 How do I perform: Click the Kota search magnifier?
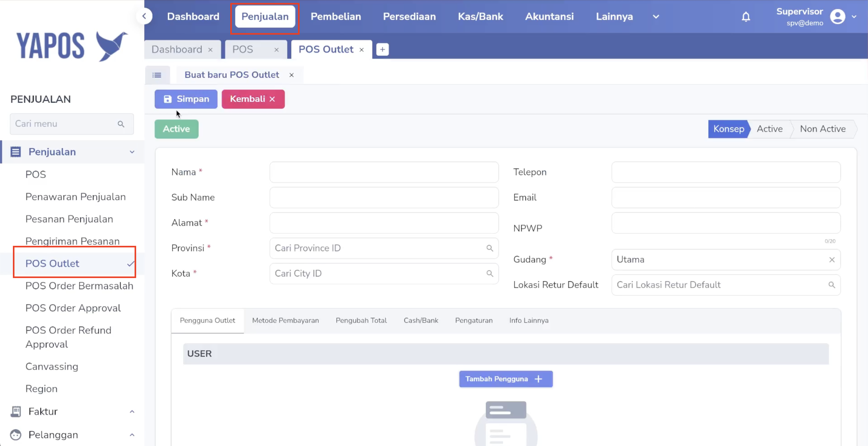tap(490, 273)
